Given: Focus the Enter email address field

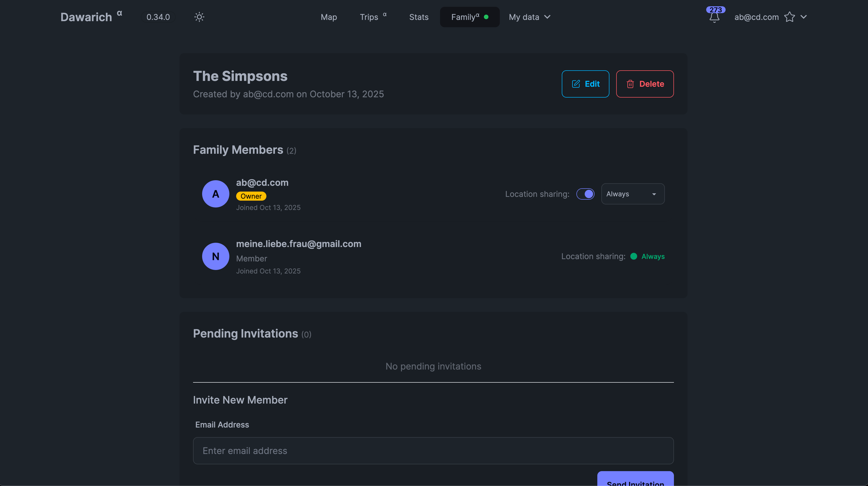Looking at the screenshot, I should [433, 451].
